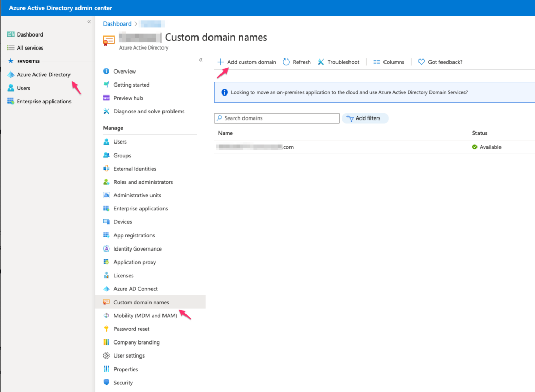Click the Enterprise applications grid icon in favorites

(10, 101)
